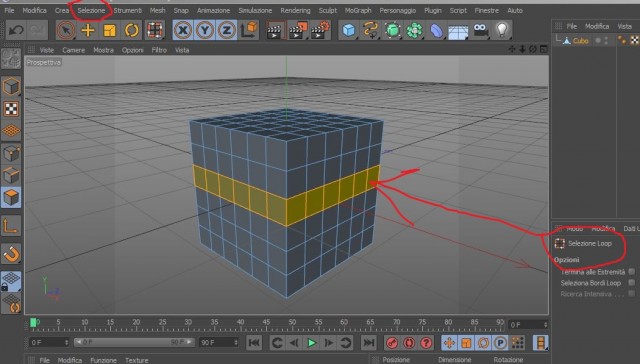Enable the Axis mode tool

[x=11, y=226]
